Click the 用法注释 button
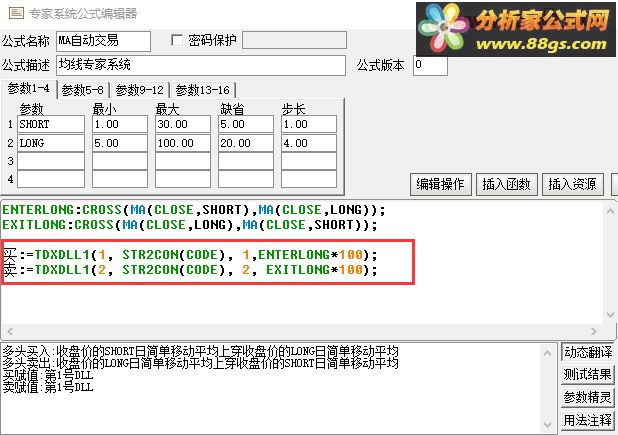 coord(588,420)
